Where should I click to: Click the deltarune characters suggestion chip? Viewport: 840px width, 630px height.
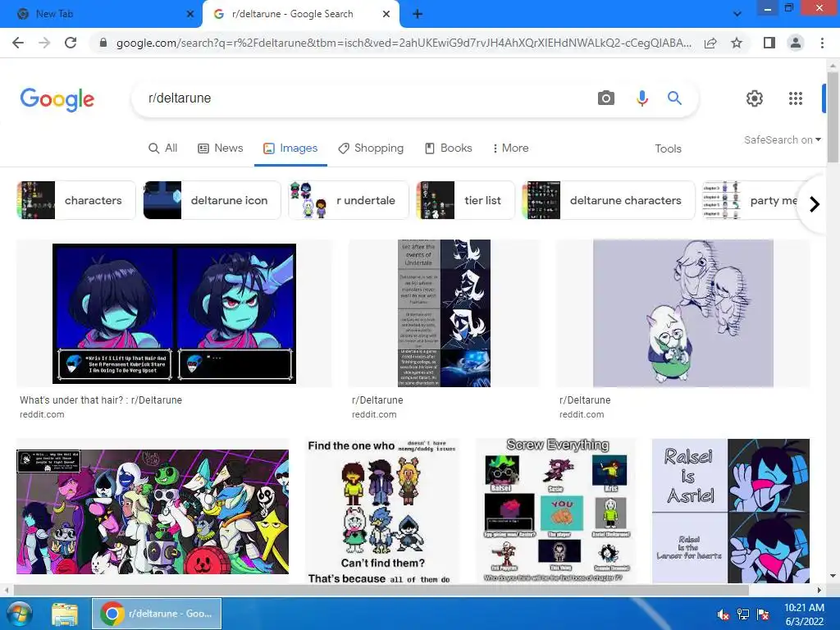click(609, 200)
